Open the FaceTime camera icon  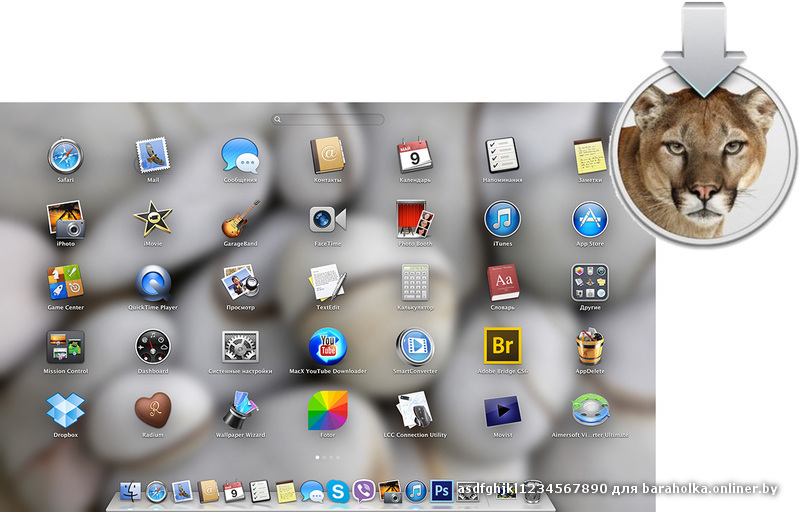[x=328, y=219]
